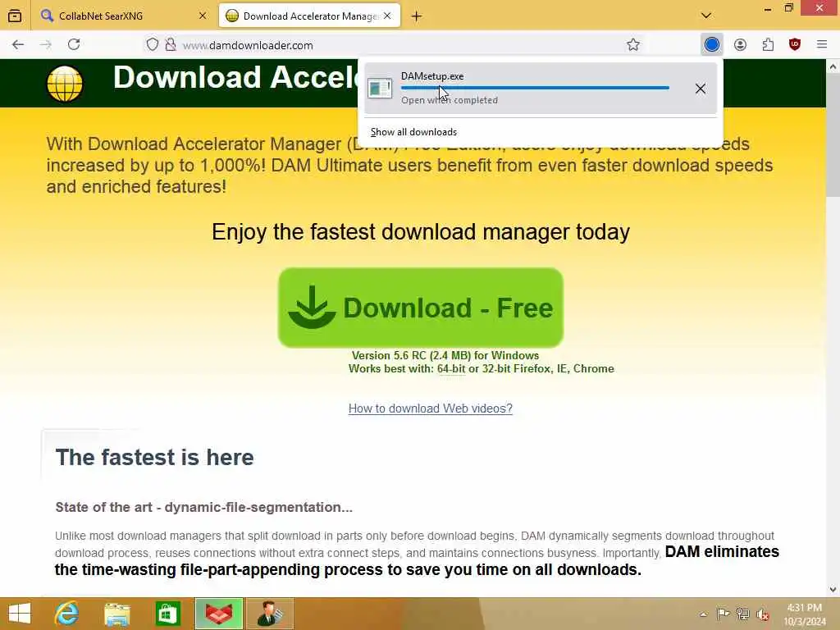View site connection lock info
This screenshot has height=630, width=840.
pyautogui.click(x=171, y=44)
